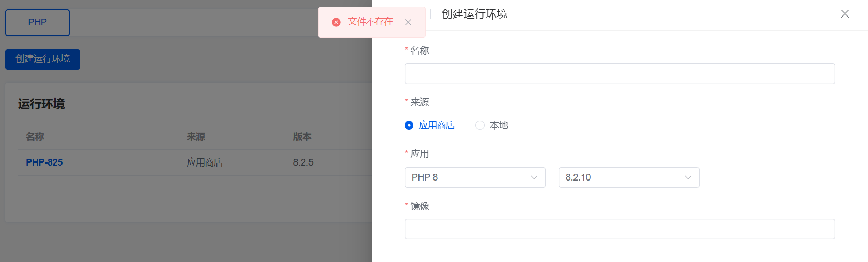This screenshot has width=868, height=262.
Task: Focus the 名称 name input field
Action: pos(620,74)
